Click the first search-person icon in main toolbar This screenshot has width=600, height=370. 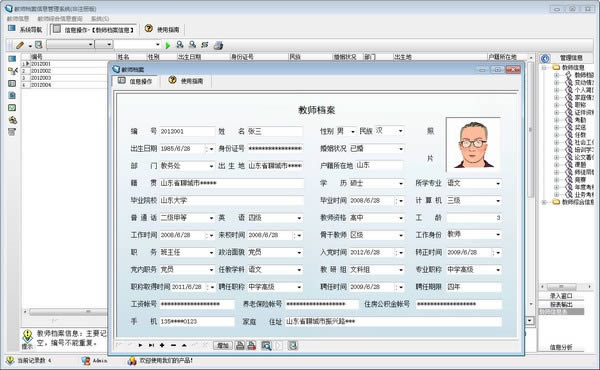pos(179,45)
